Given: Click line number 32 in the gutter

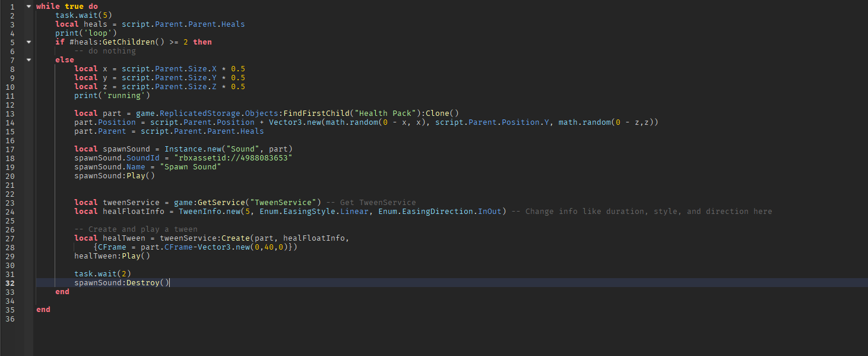Looking at the screenshot, I should [10, 283].
